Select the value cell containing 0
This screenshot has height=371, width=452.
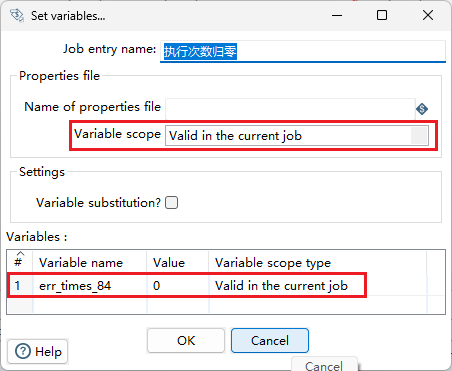coord(178,286)
